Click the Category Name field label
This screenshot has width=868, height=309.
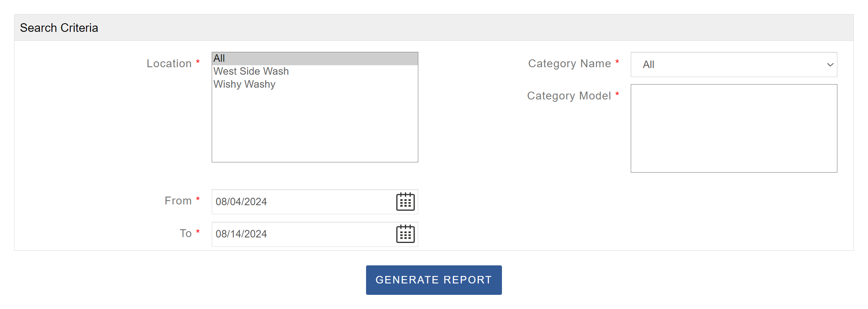tap(569, 64)
